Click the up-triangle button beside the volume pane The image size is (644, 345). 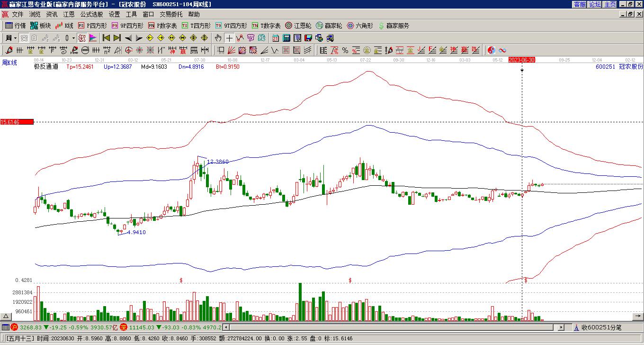[x=6, y=316]
